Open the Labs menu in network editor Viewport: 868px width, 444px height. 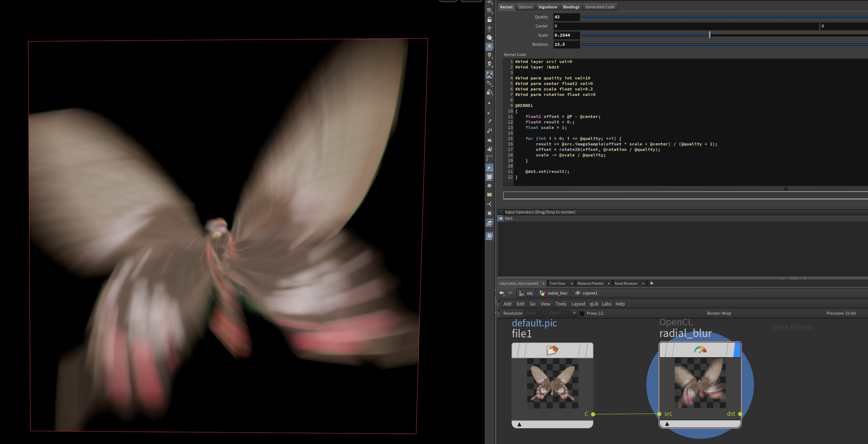[x=606, y=304]
